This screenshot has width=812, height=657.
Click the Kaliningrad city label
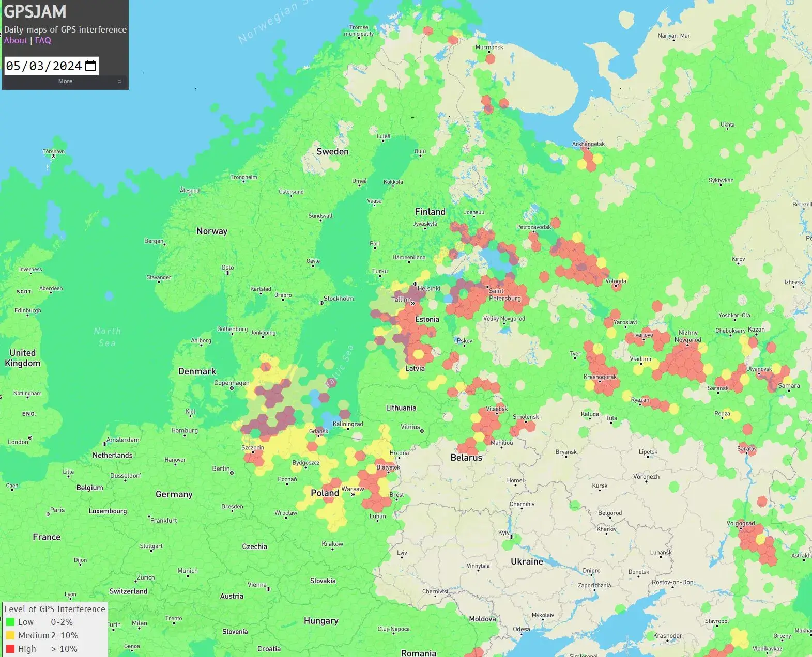(x=347, y=424)
